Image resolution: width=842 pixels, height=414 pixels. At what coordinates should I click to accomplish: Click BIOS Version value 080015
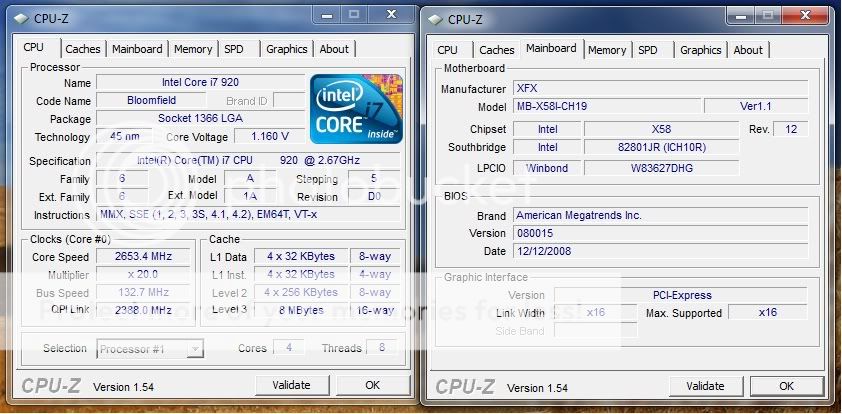[660, 233]
